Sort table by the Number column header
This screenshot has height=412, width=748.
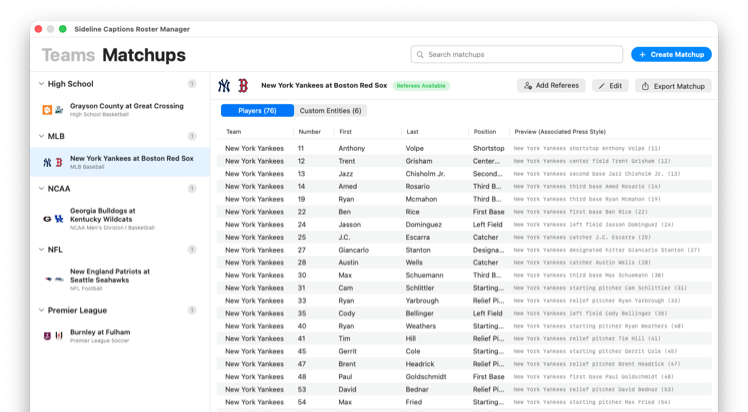coord(310,132)
